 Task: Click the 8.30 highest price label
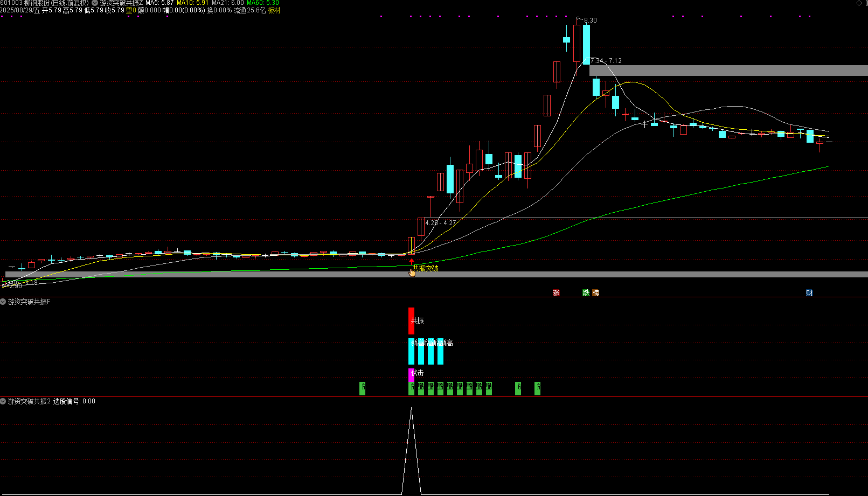coord(590,20)
